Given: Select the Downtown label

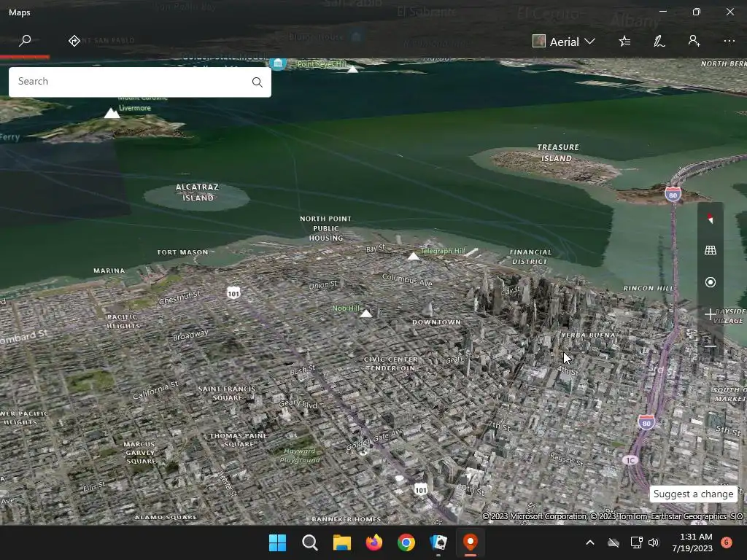Looking at the screenshot, I should 436,322.
